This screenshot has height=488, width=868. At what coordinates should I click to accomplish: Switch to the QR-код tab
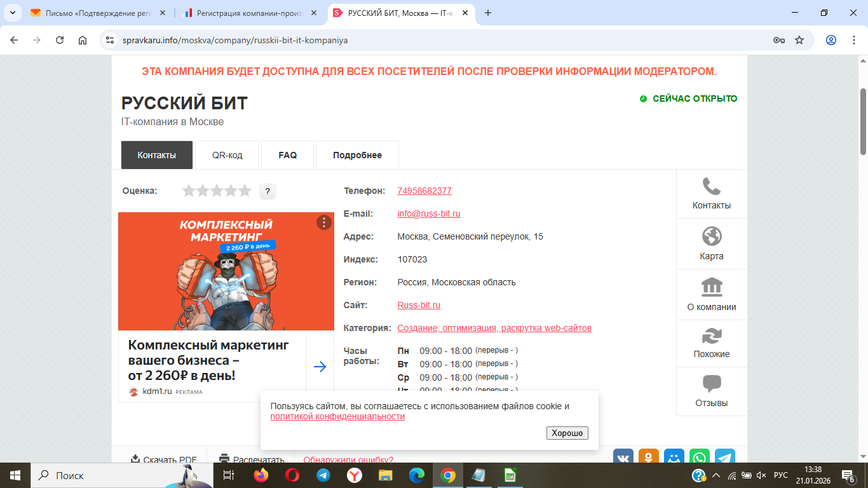tap(227, 155)
